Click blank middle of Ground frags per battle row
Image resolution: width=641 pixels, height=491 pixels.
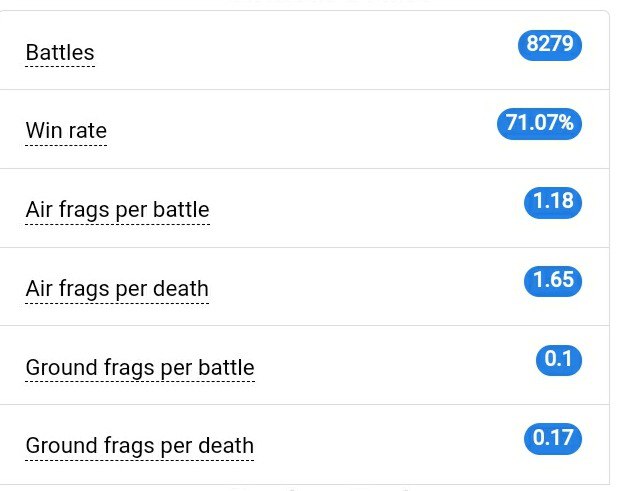(x=392, y=365)
